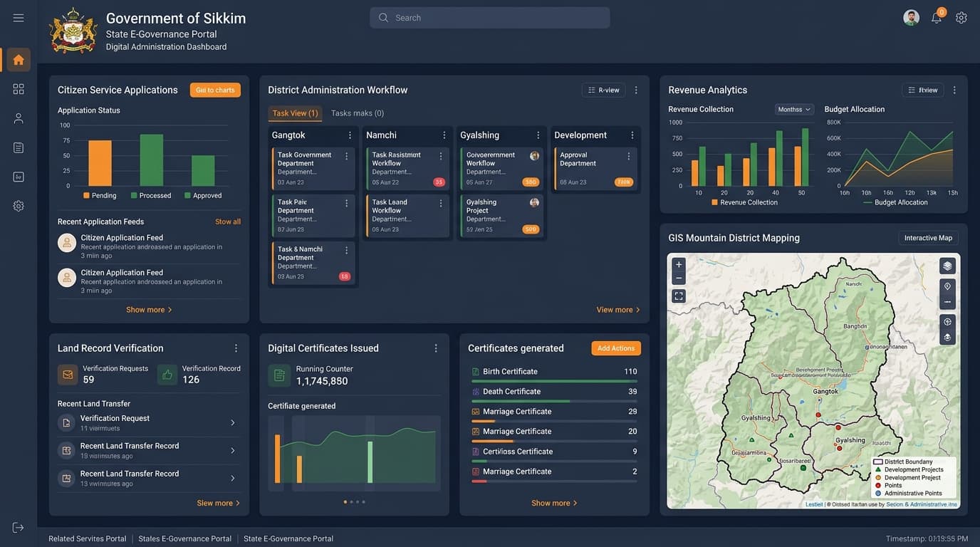Open the documents sidebar icon
Image resolution: width=980 pixels, height=547 pixels.
(19, 147)
